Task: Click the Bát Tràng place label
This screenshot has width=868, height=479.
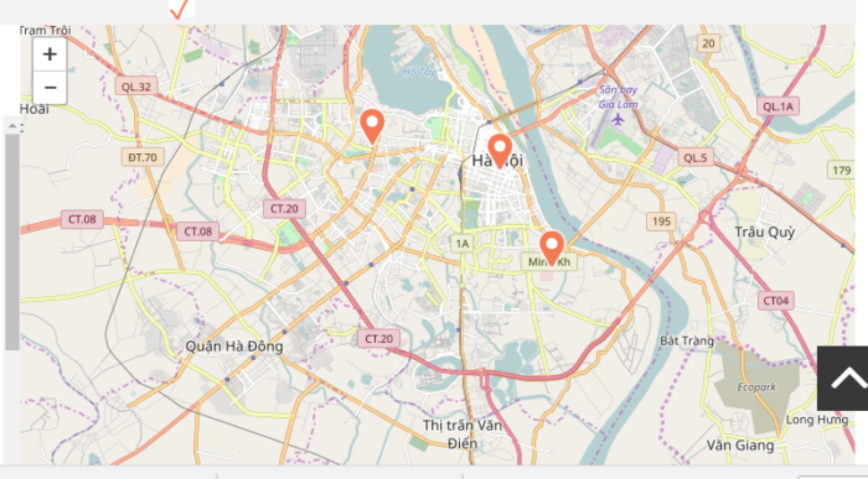Action: coord(687,341)
